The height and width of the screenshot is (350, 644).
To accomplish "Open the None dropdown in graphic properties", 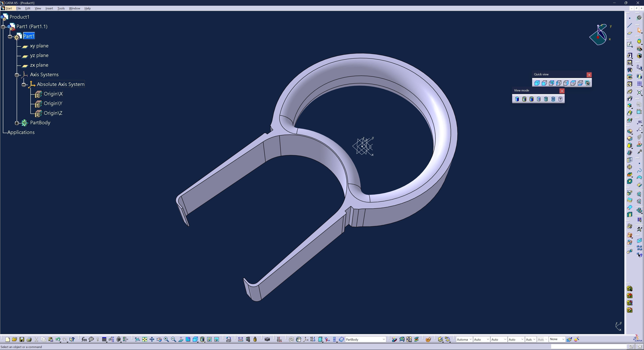I will [x=563, y=339].
